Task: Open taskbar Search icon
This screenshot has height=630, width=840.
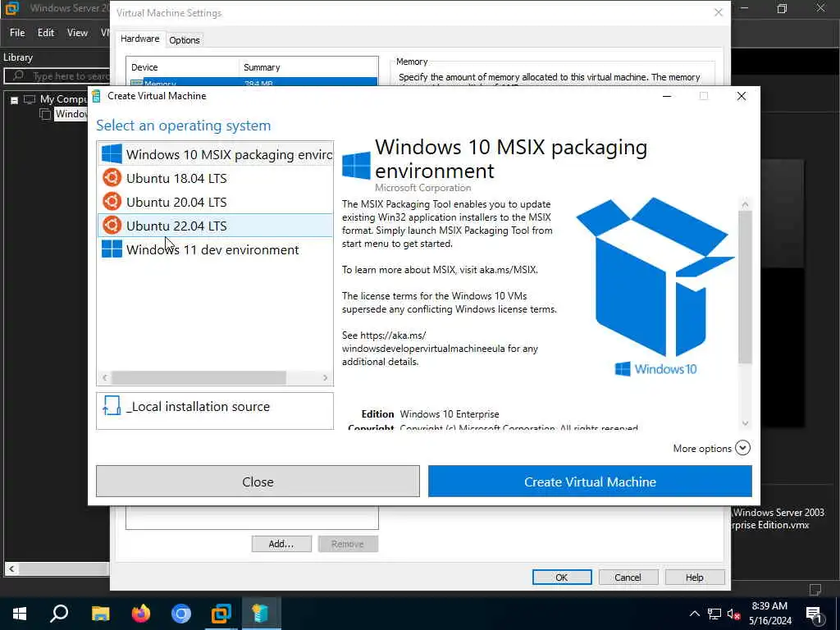Action: (59, 614)
